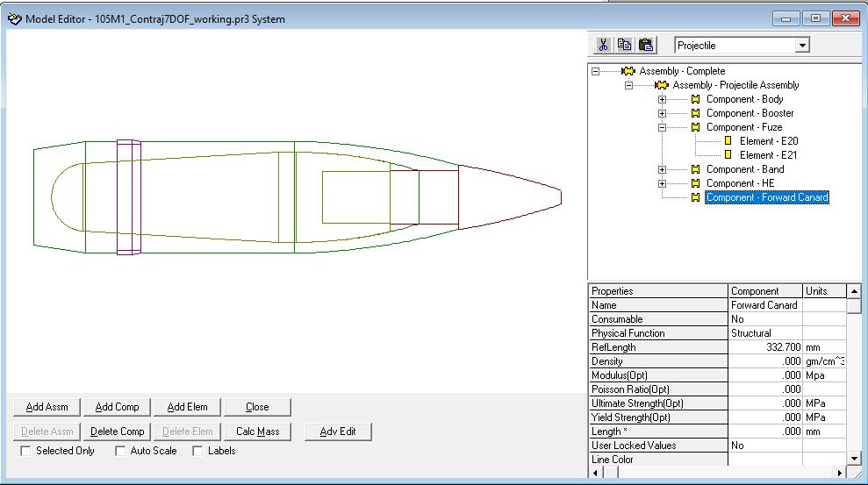This screenshot has width=868, height=485.
Task: Open the Projectile dropdown list
Action: 801,46
